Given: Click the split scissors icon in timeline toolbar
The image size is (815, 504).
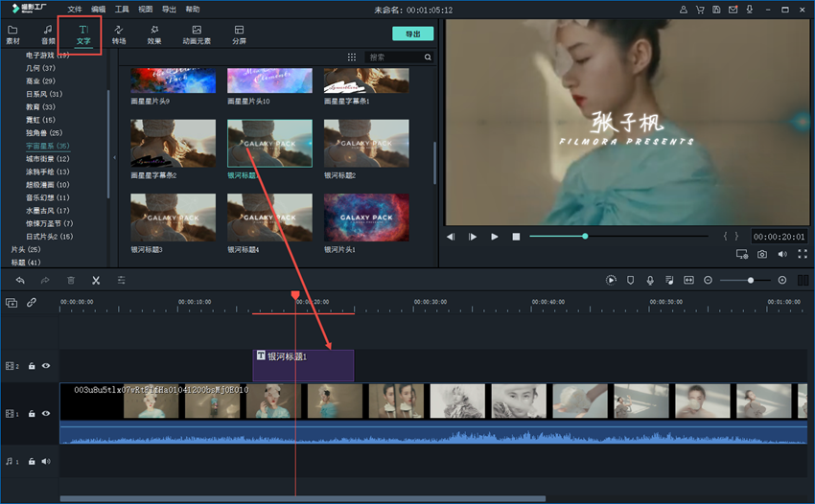Looking at the screenshot, I should click(96, 280).
